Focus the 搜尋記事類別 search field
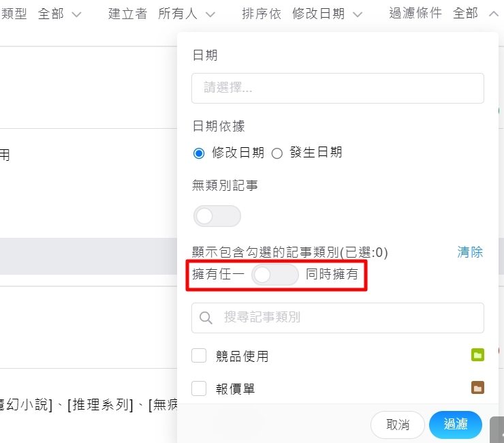 347,318
